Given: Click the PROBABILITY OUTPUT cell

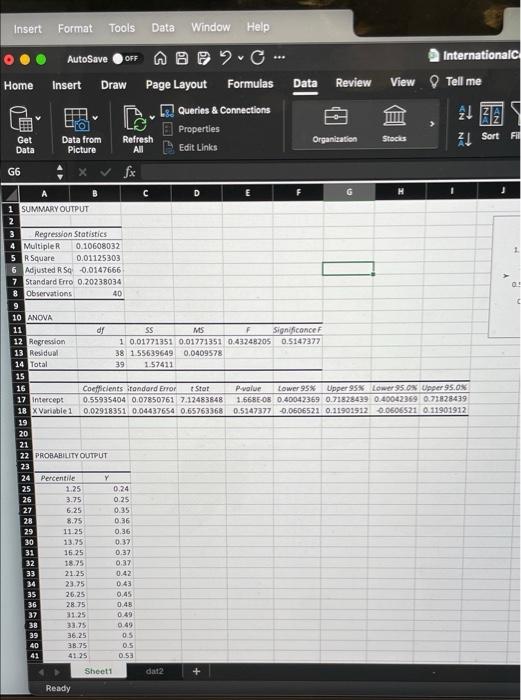Looking at the screenshot, I should (x=71, y=456).
